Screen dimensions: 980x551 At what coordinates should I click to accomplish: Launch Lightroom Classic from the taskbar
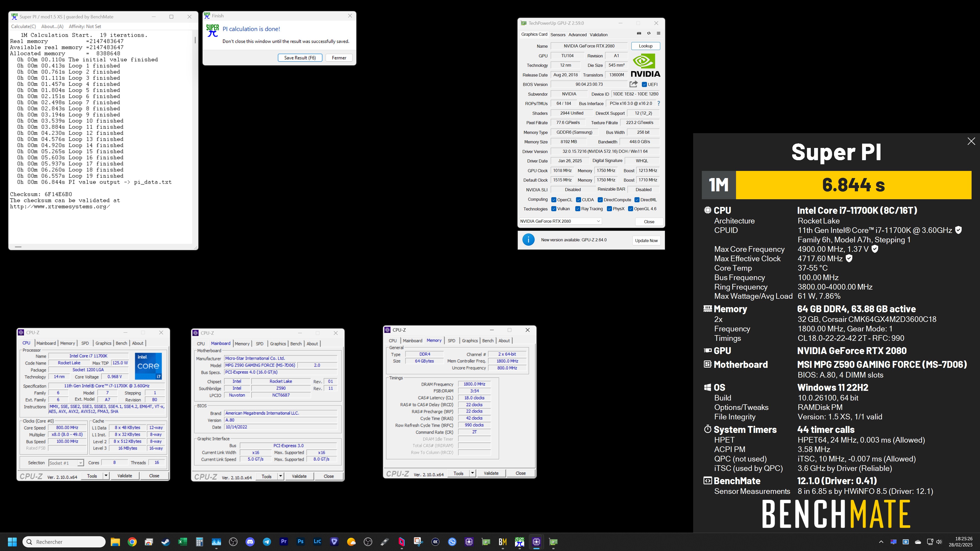point(317,542)
